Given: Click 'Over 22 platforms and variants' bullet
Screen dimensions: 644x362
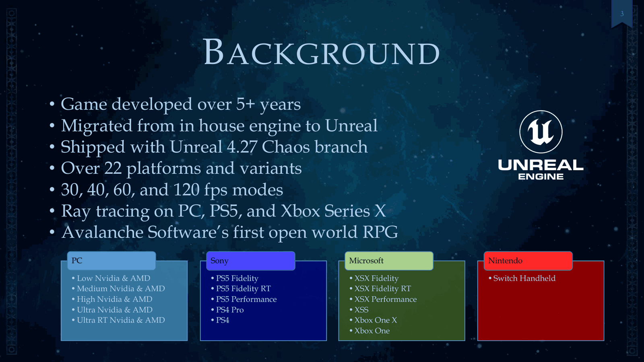Looking at the screenshot, I should [181, 168].
